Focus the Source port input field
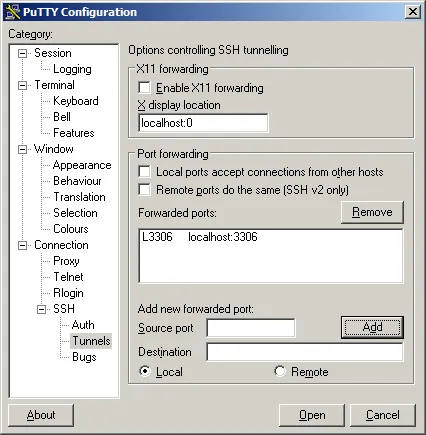 tap(251, 328)
